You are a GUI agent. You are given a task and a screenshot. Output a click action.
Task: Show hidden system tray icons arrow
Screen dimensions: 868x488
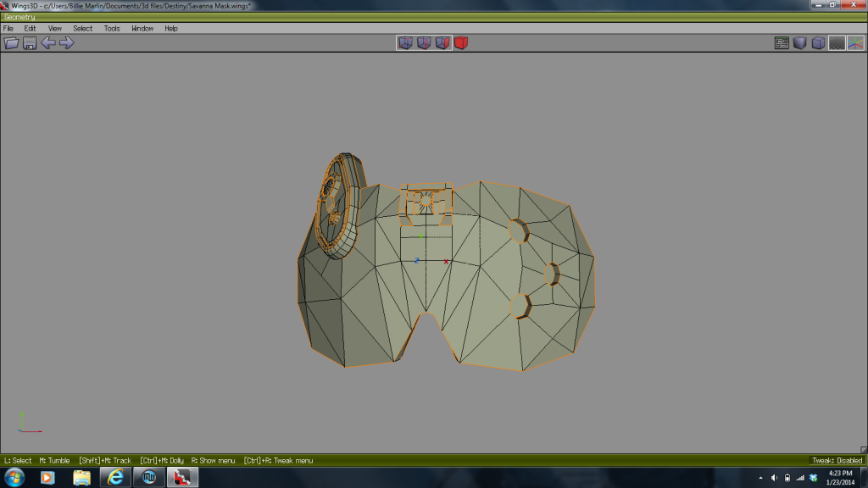click(760, 478)
